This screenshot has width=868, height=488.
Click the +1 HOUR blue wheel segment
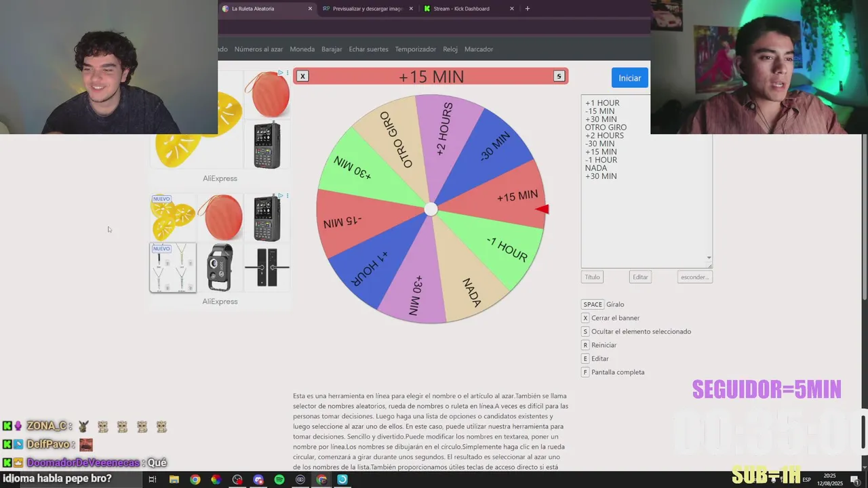click(370, 268)
